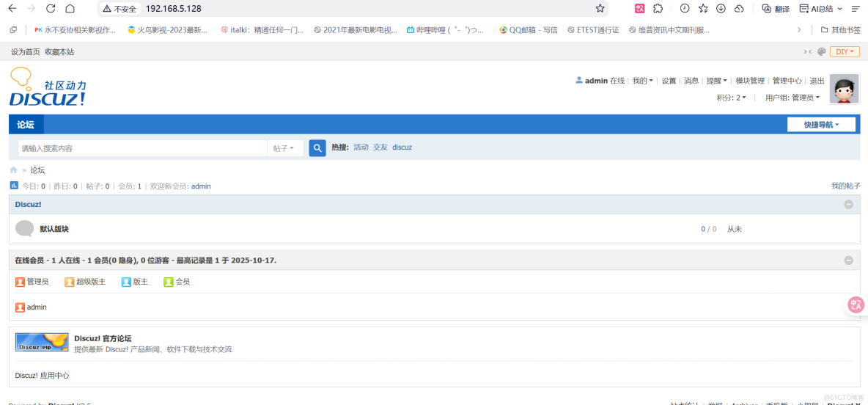Click the floating pink translate bubble

857,304
